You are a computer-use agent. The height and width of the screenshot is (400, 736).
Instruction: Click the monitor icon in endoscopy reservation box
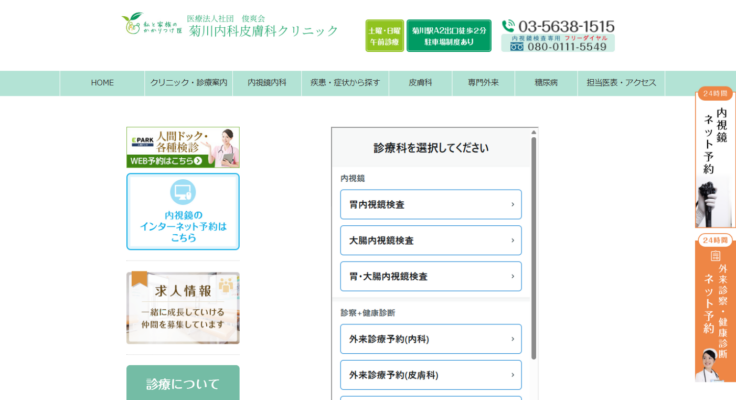click(x=183, y=192)
